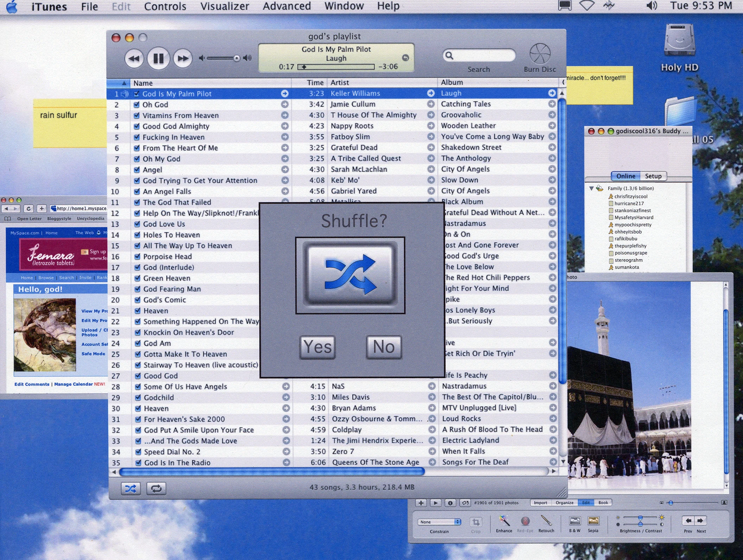Uncheck Vitamins From Heaven checkbox
Screen dimensions: 743x560
(x=136, y=115)
